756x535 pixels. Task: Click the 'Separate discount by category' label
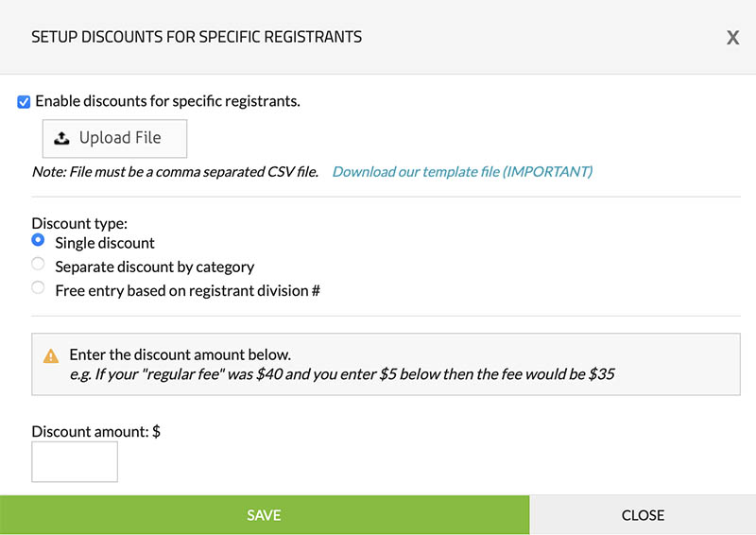pos(154,267)
